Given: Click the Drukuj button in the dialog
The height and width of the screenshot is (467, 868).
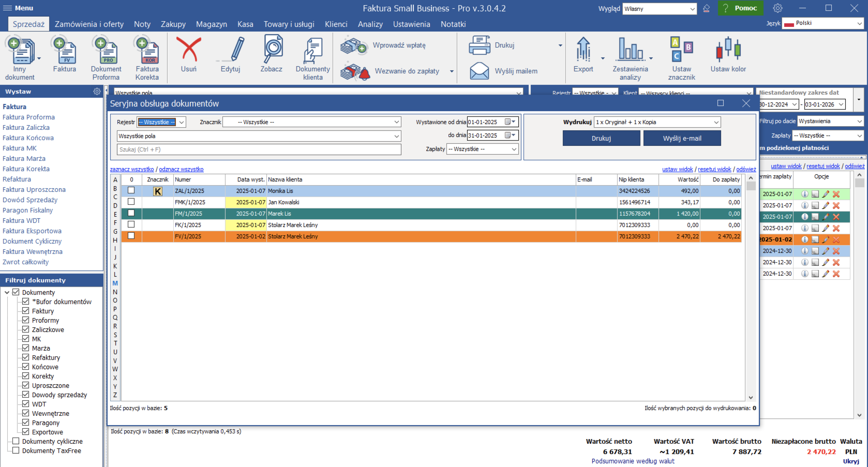Looking at the screenshot, I should pos(601,138).
